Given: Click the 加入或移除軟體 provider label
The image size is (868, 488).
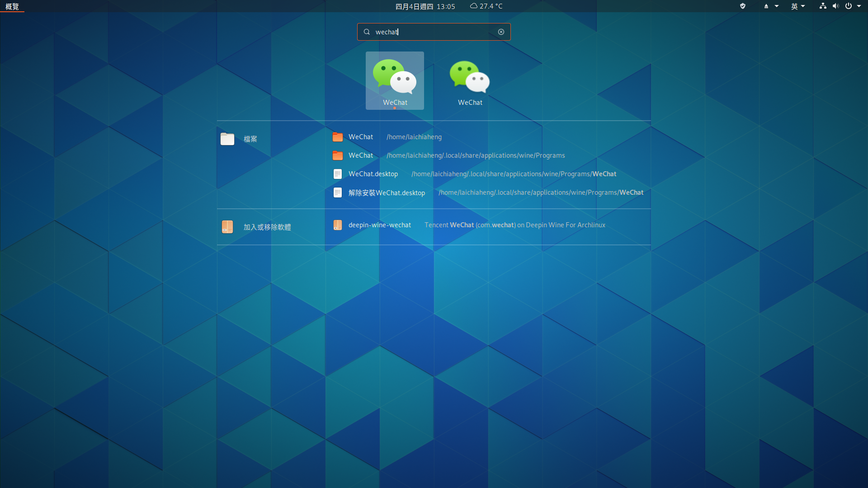Looking at the screenshot, I should [x=267, y=227].
